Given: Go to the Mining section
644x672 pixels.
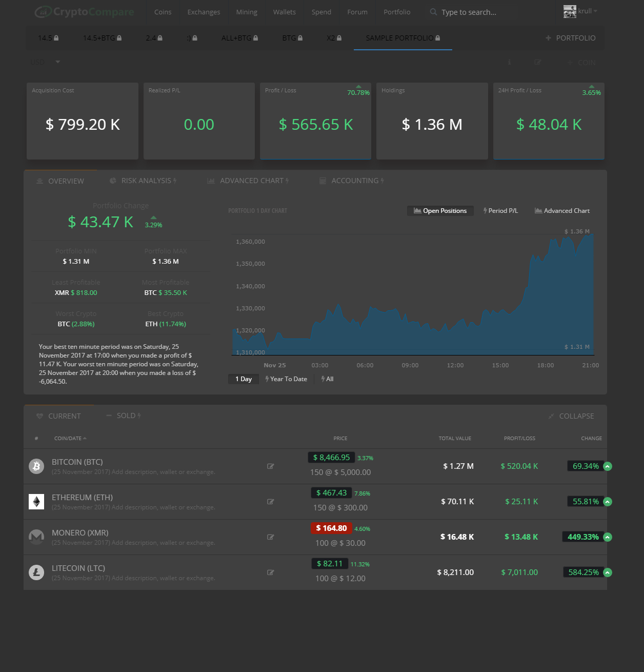Looking at the screenshot, I should tap(247, 12).
